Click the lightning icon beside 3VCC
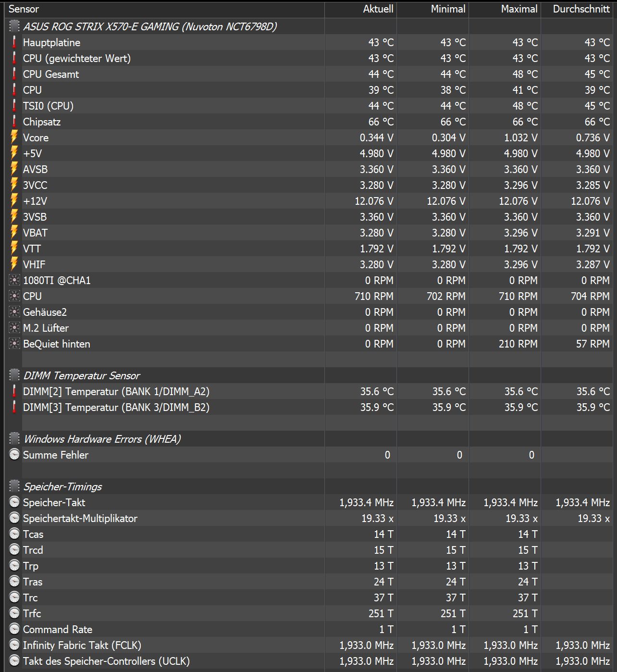Viewport: 617px width, 672px height. [x=14, y=185]
